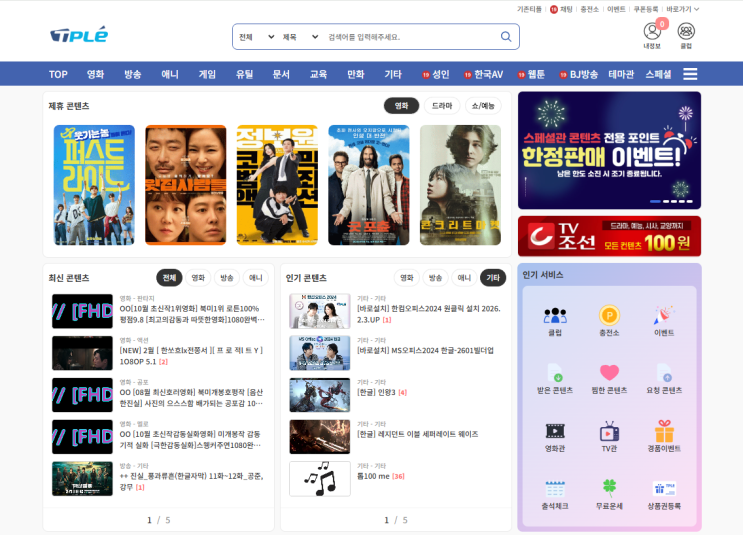Open 레지던트 이블 세퍼레이트 웨이즈 item
Viewport: 743px width, 535px height.
pyautogui.click(x=417, y=434)
